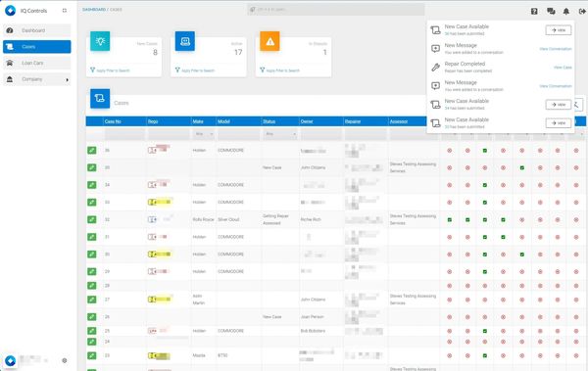Click the Dashboard breadcrumb link
This screenshot has width=588, height=371.
click(x=94, y=10)
